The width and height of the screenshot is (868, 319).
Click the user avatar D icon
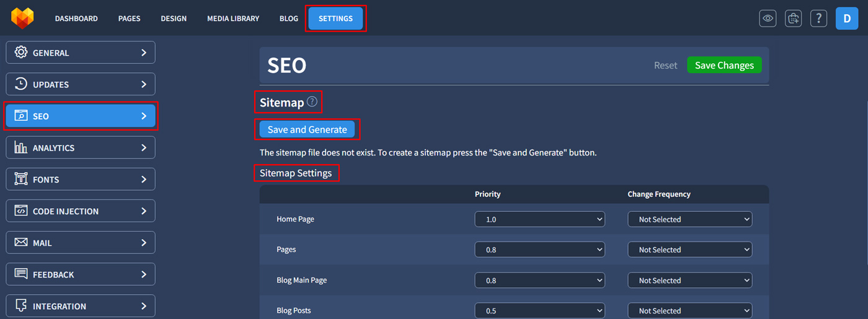point(847,19)
